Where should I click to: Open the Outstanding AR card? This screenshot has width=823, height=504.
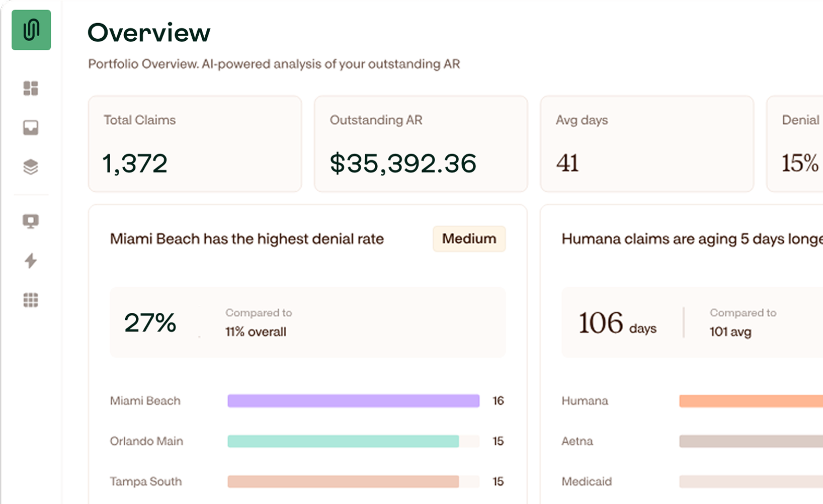421,144
